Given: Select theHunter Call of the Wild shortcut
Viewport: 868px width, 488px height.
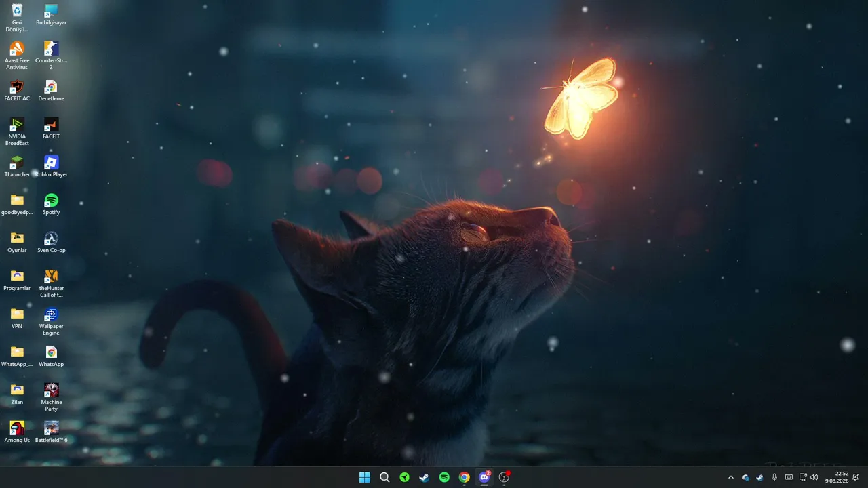Looking at the screenshot, I should [51, 283].
